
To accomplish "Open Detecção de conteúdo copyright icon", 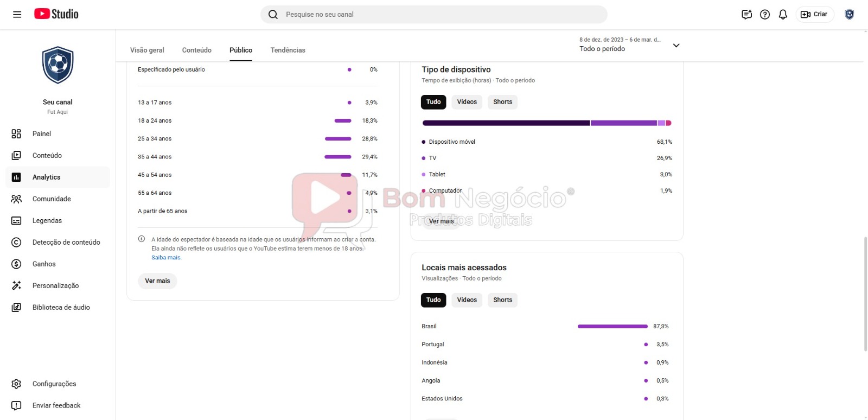I will (x=16, y=243).
